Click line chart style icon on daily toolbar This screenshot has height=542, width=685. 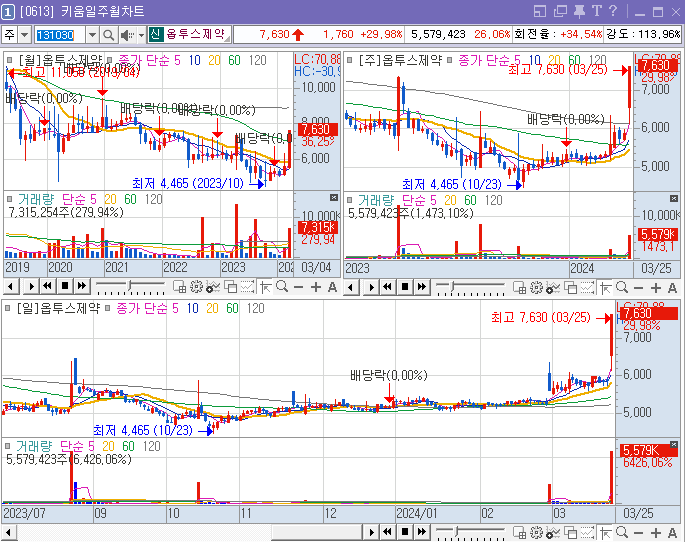[587, 532]
